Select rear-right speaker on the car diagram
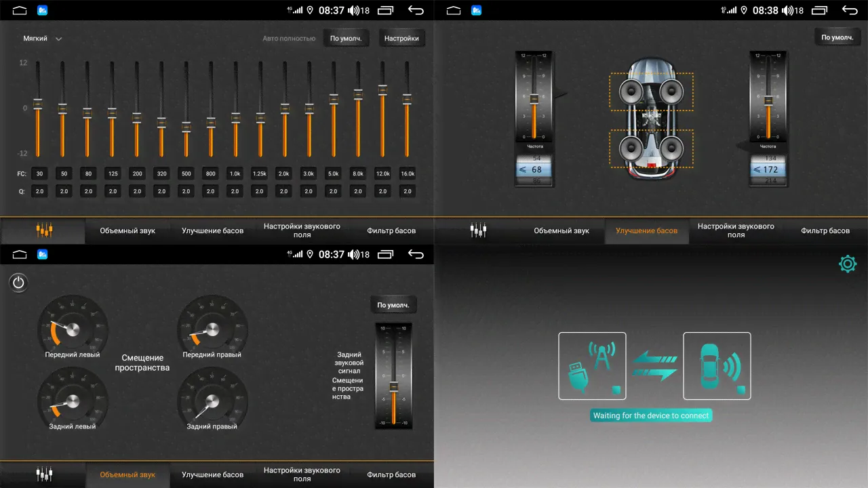This screenshot has width=868, height=488. coord(672,148)
